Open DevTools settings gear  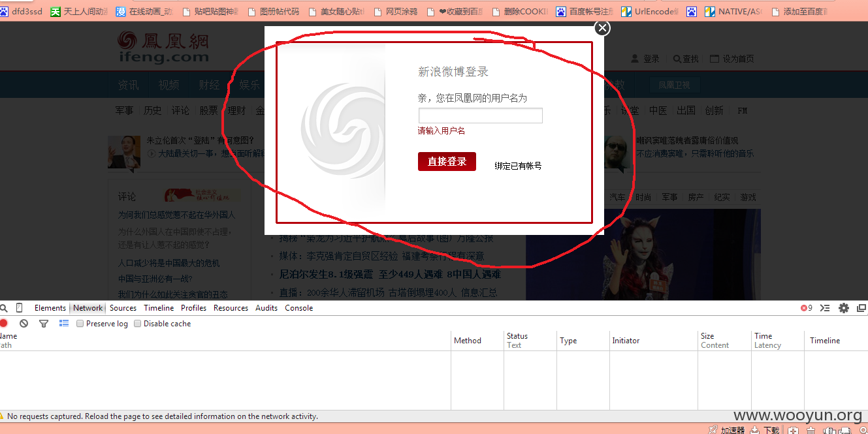(844, 308)
